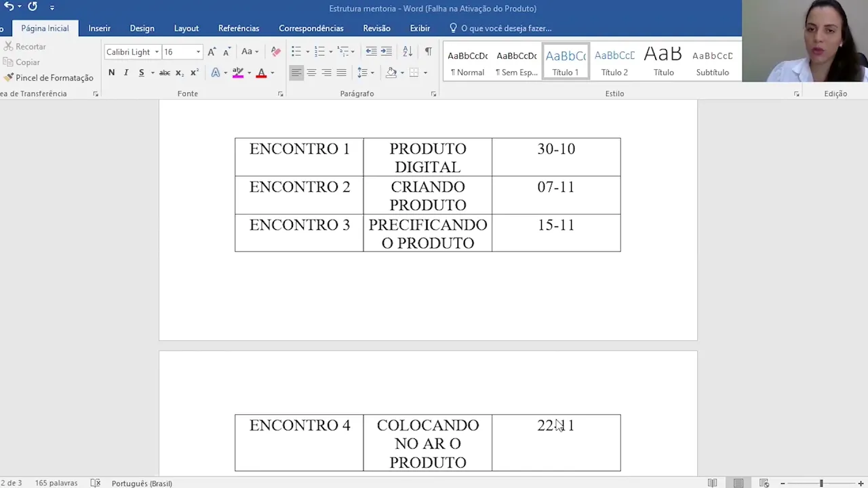Apply the Normal style
This screenshot has width=868, height=488.
(x=467, y=62)
